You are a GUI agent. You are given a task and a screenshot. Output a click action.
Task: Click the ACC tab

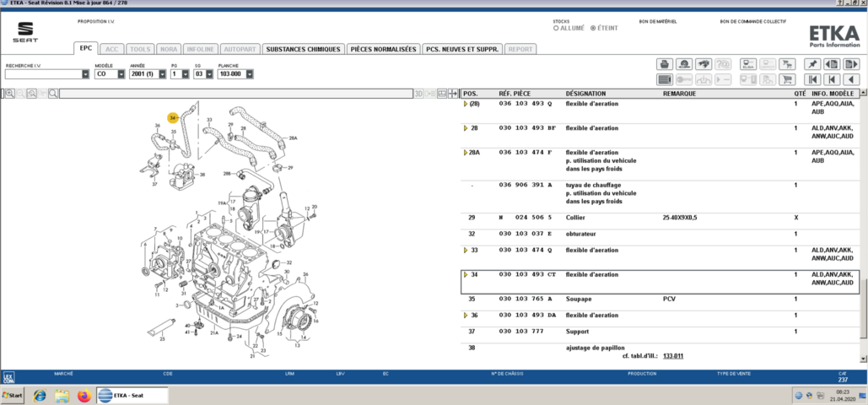(112, 49)
